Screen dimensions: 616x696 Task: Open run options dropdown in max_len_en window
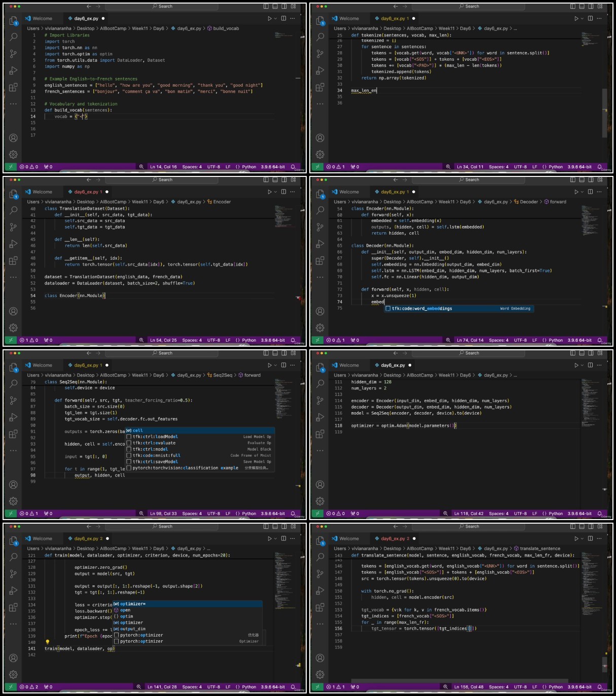pyautogui.click(x=583, y=19)
